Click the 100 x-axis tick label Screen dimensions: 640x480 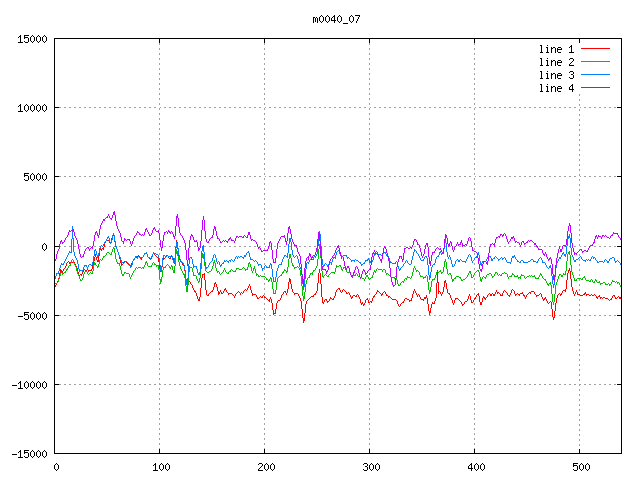(x=160, y=467)
